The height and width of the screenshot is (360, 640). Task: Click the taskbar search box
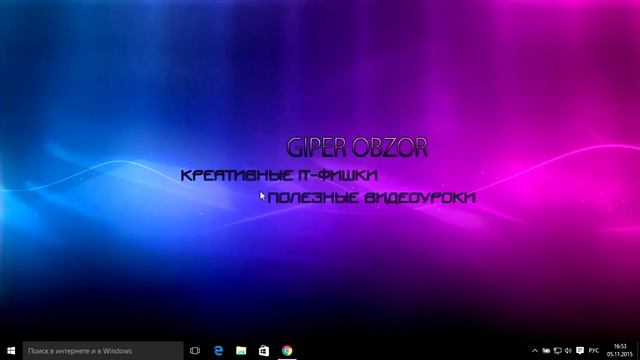click(x=103, y=351)
